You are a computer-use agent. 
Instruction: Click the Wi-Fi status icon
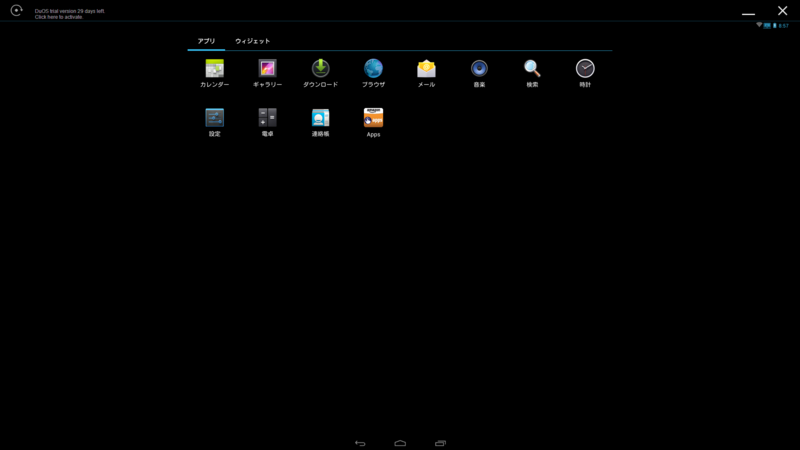tap(759, 25)
